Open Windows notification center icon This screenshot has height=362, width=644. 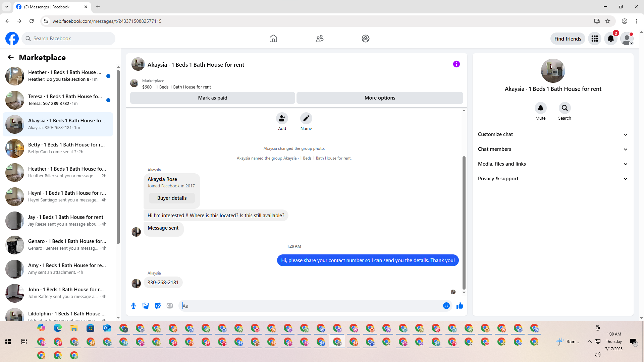pos(633,342)
